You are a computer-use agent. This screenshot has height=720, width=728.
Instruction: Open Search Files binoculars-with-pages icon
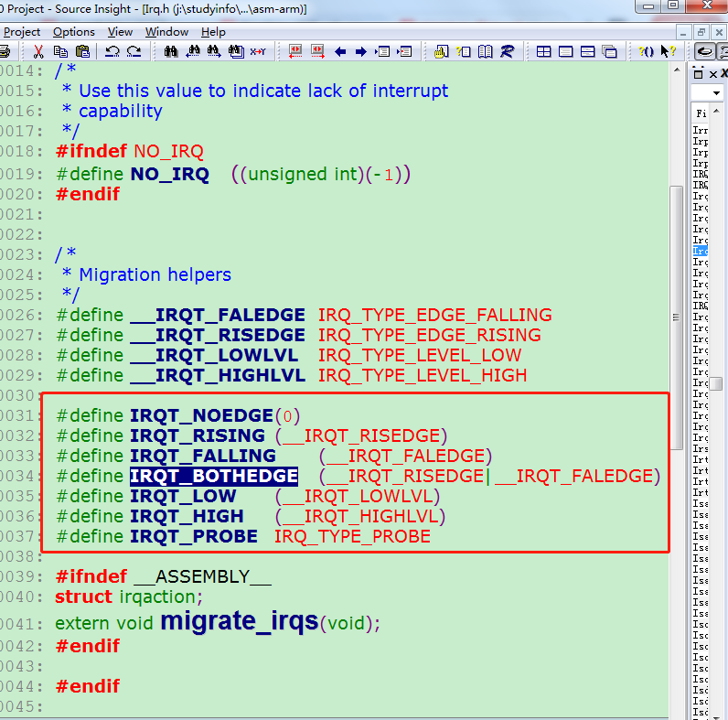click(236, 51)
